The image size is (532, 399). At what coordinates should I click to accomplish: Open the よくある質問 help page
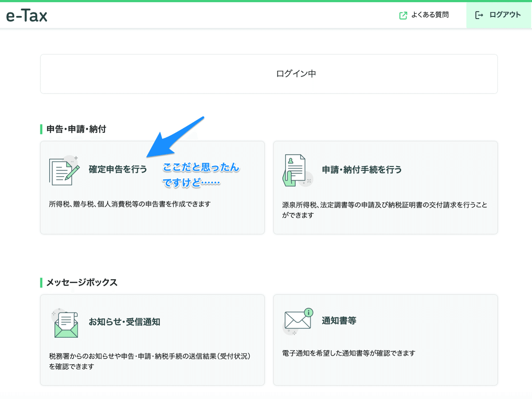pos(429,15)
